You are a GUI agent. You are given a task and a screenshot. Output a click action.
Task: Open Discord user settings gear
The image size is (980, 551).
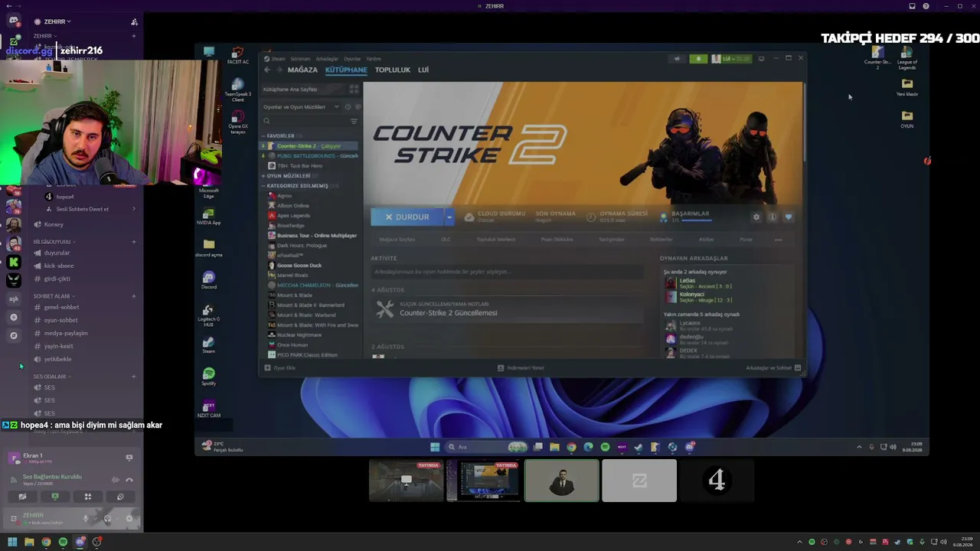[129, 519]
